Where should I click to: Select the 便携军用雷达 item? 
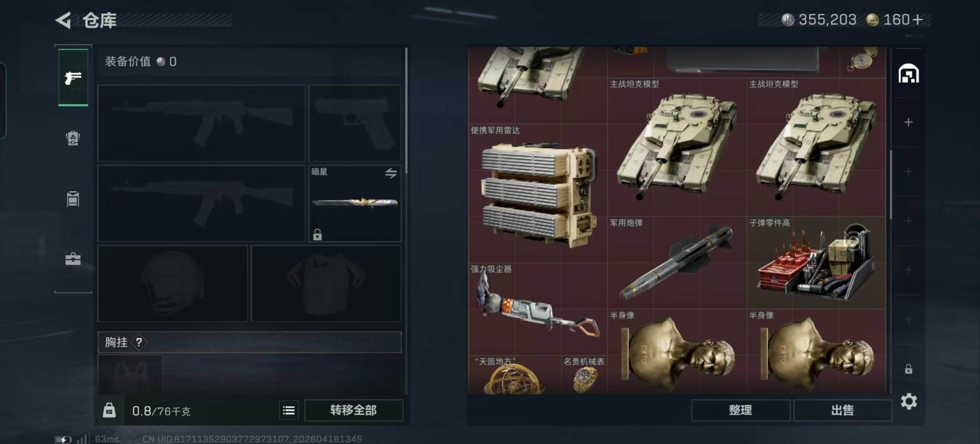tap(537, 193)
